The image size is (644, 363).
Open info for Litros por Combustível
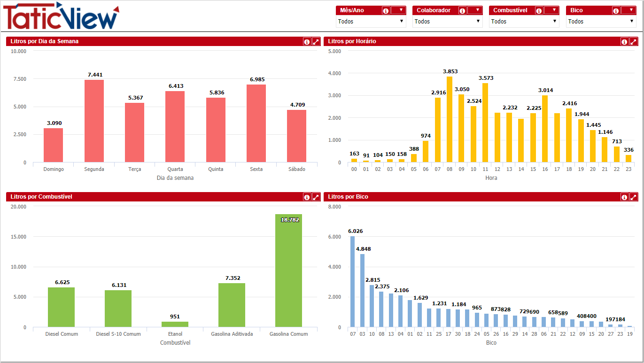[x=307, y=197]
